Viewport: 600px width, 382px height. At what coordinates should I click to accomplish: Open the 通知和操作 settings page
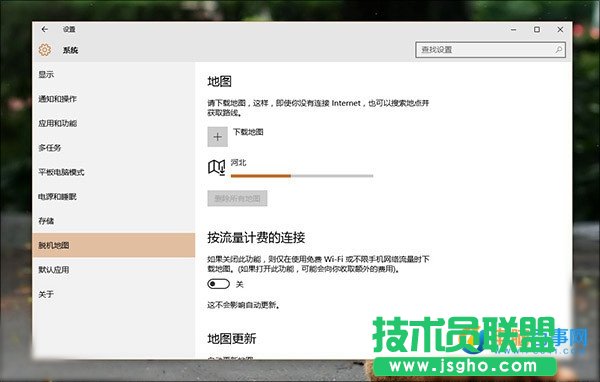coord(57,99)
